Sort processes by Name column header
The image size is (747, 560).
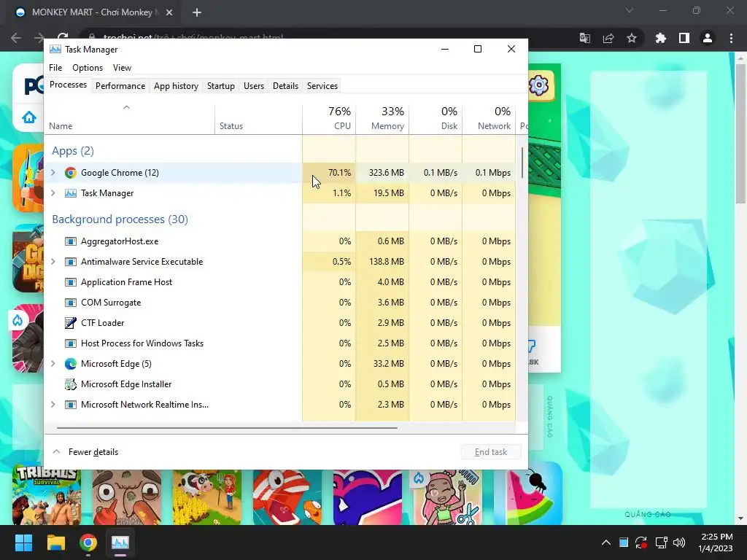129,119
